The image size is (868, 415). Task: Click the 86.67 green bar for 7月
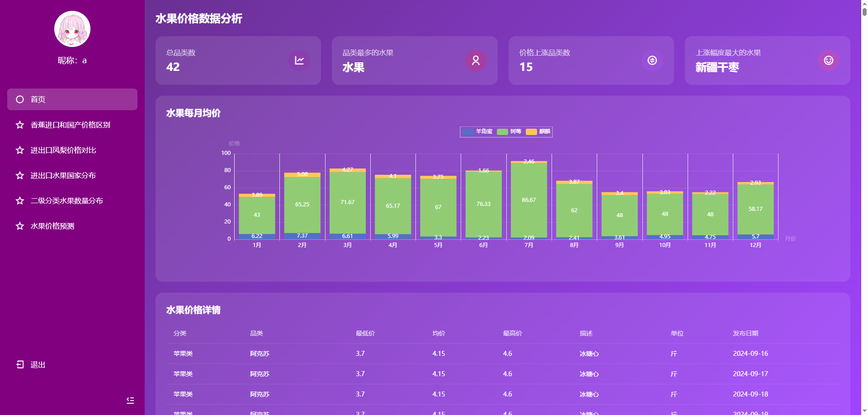point(529,200)
